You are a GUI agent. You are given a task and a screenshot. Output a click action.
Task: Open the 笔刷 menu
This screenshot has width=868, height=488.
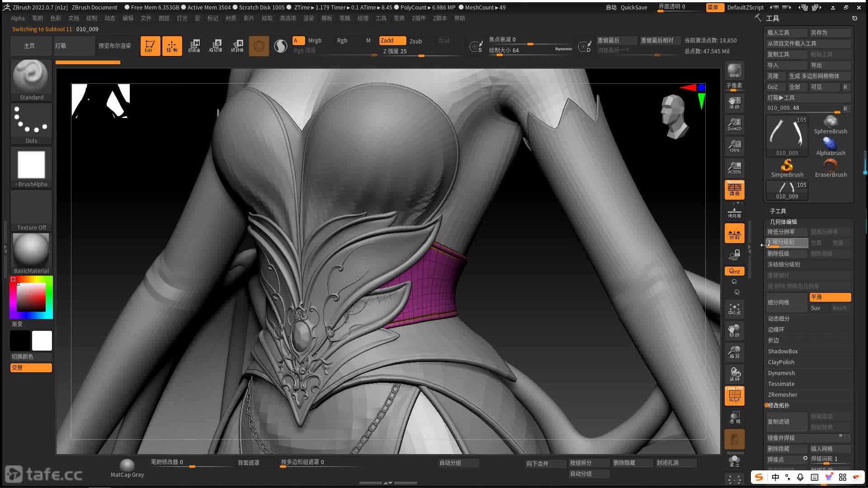[38, 18]
